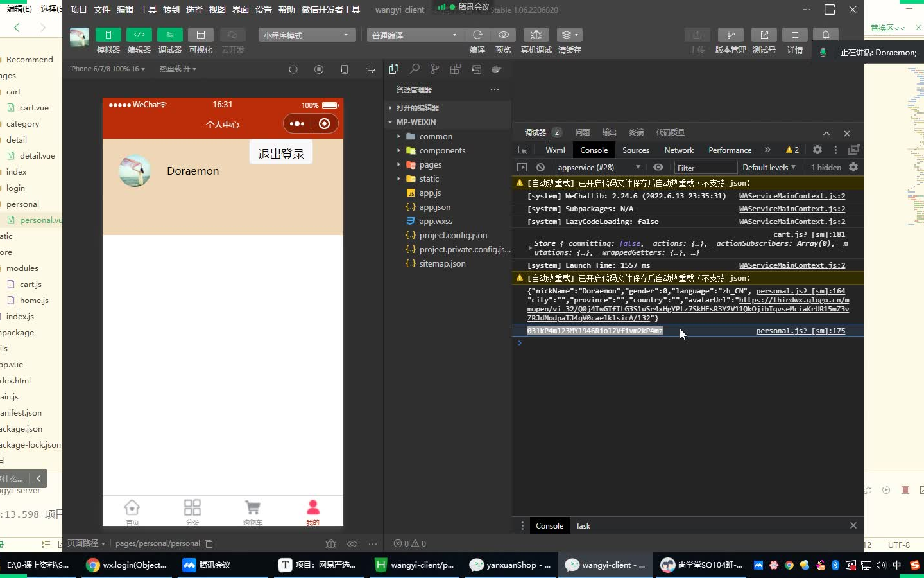Click the 云开发 cloud development icon

[232, 35]
